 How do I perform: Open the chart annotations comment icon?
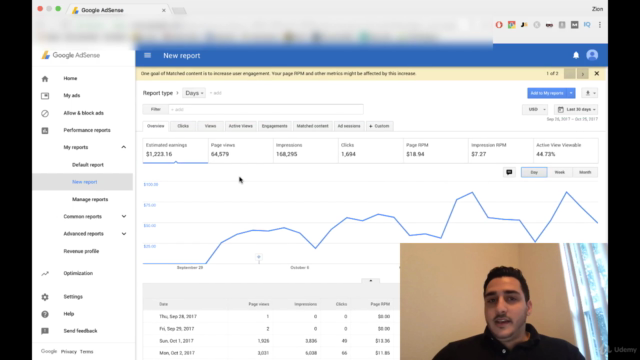click(x=509, y=172)
